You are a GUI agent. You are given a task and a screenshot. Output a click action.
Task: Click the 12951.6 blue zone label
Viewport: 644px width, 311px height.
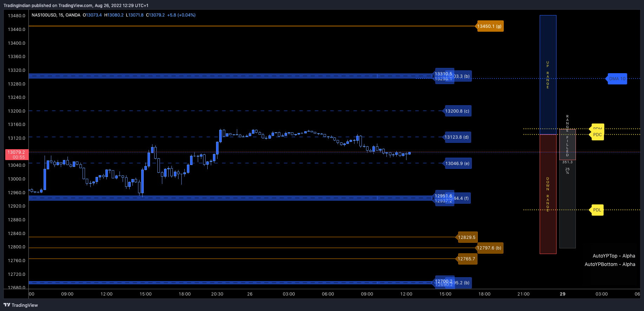point(443,196)
